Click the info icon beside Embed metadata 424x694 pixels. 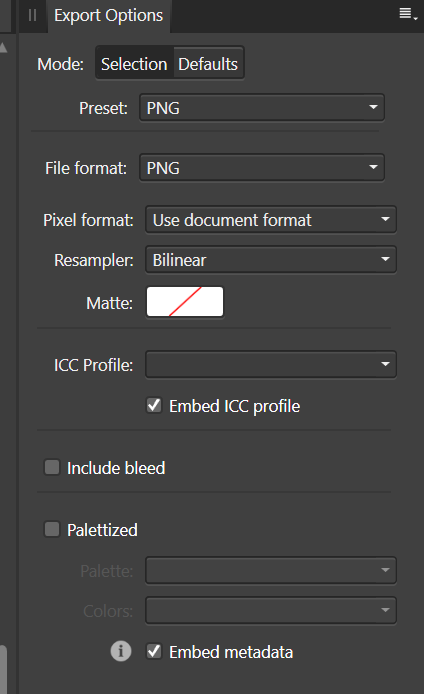click(121, 652)
